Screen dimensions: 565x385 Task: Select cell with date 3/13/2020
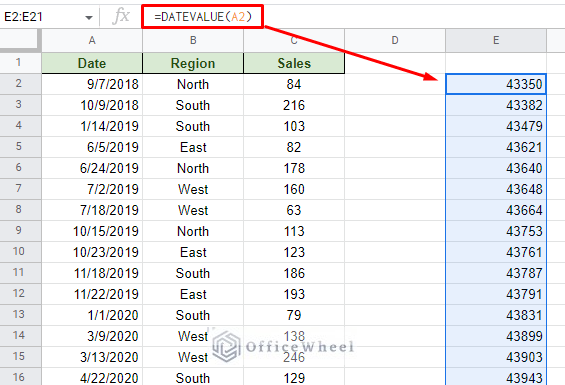92,357
